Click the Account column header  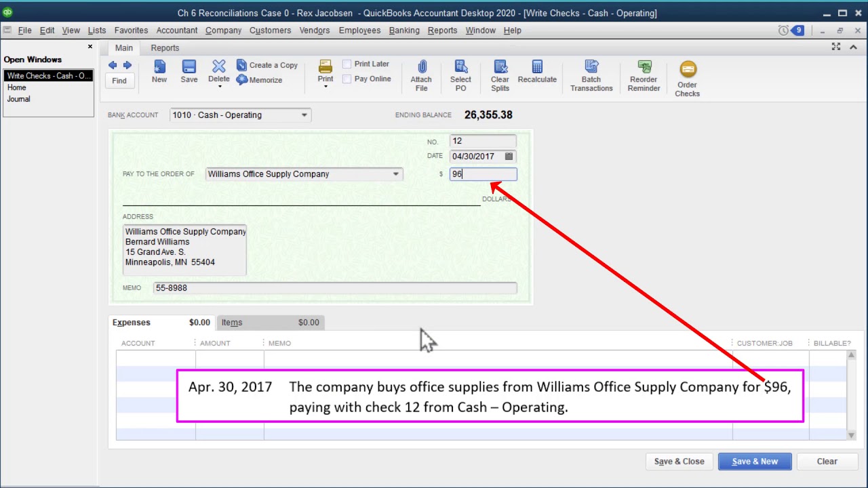pos(138,344)
